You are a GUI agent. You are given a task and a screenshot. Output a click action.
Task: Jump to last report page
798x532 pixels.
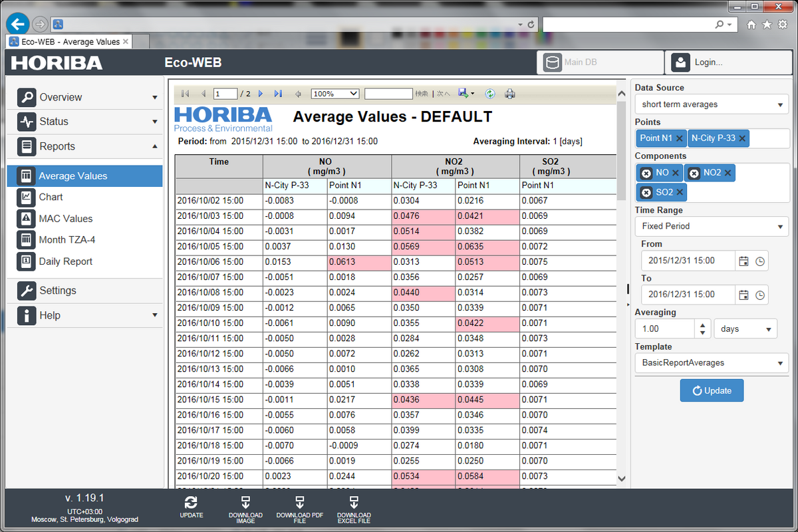278,94
